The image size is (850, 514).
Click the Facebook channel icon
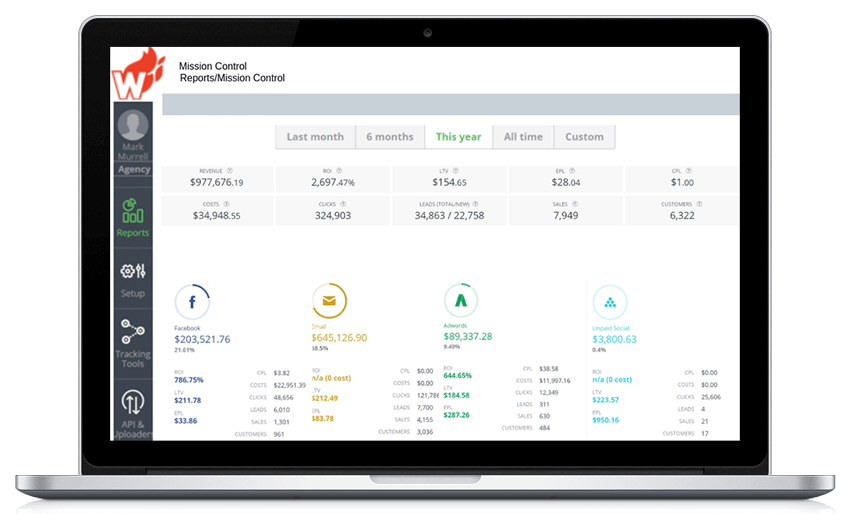(192, 302)
